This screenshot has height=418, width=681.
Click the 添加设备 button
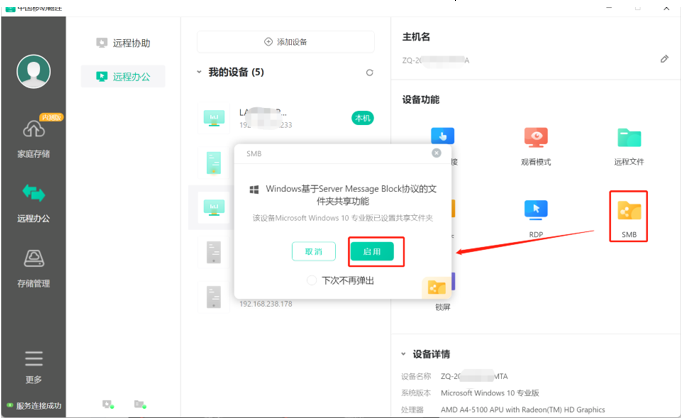285,42
